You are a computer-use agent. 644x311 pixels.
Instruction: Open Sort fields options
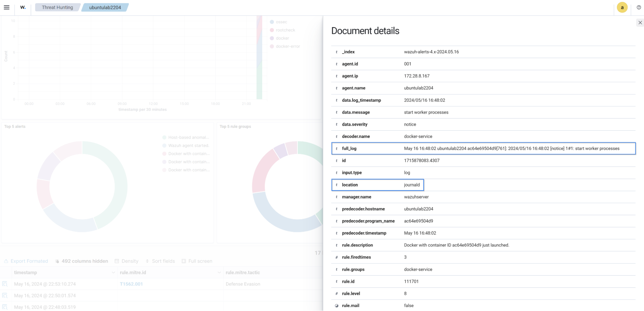pyautogui.click(x=160, y=261)
